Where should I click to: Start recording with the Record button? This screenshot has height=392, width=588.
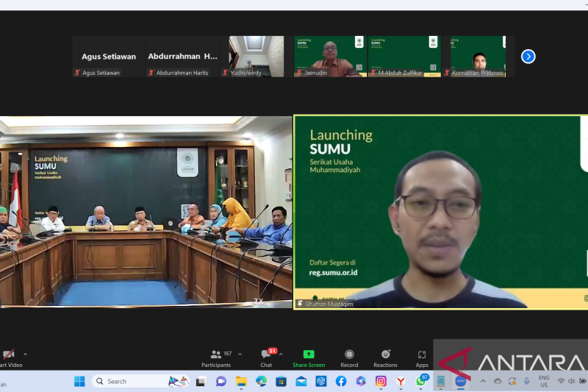point(349,359)
